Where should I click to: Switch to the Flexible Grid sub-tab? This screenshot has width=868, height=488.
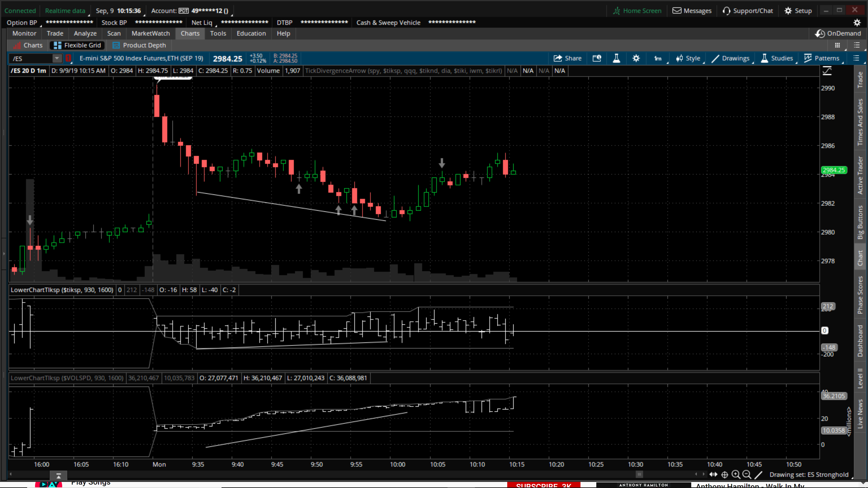click(x=77, y=45)
